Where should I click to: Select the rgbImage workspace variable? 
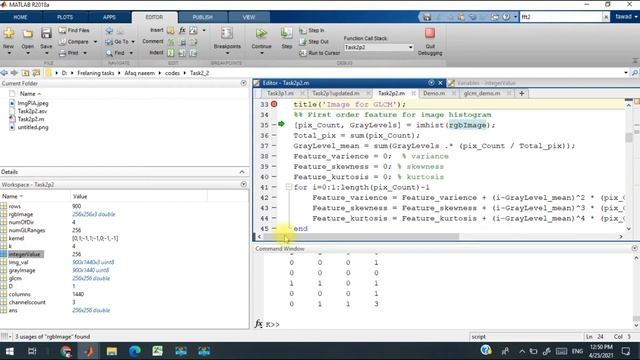[x=20, y=214]
